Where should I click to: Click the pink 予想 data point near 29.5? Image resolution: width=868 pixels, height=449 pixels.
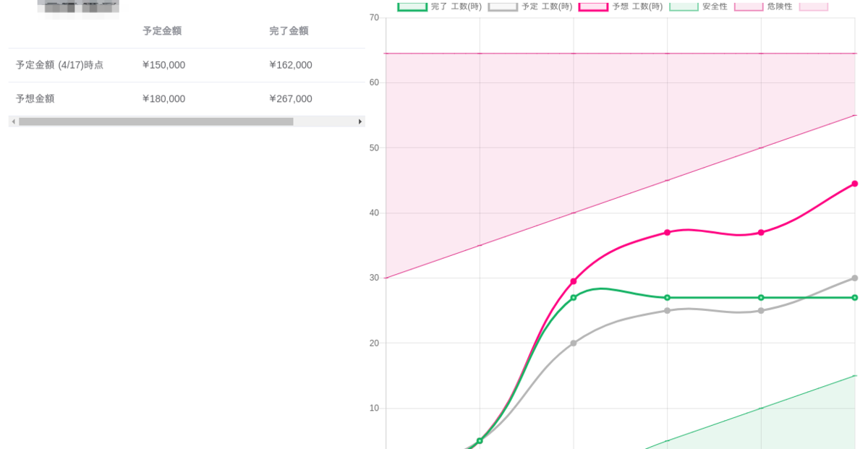point(574,281)
